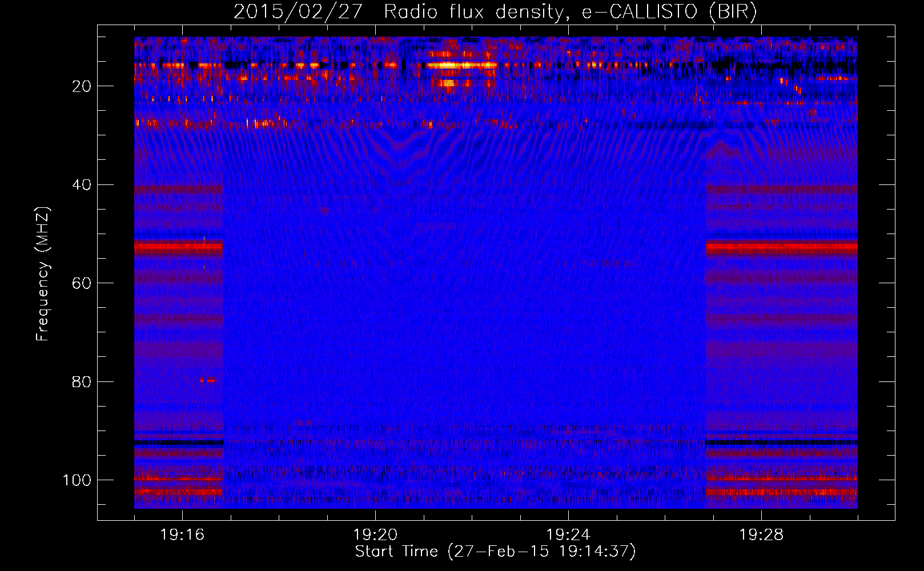Click the 20 frequency tick label
The width and height of the screenshot is (924, 571).
(x=82, y=86)
